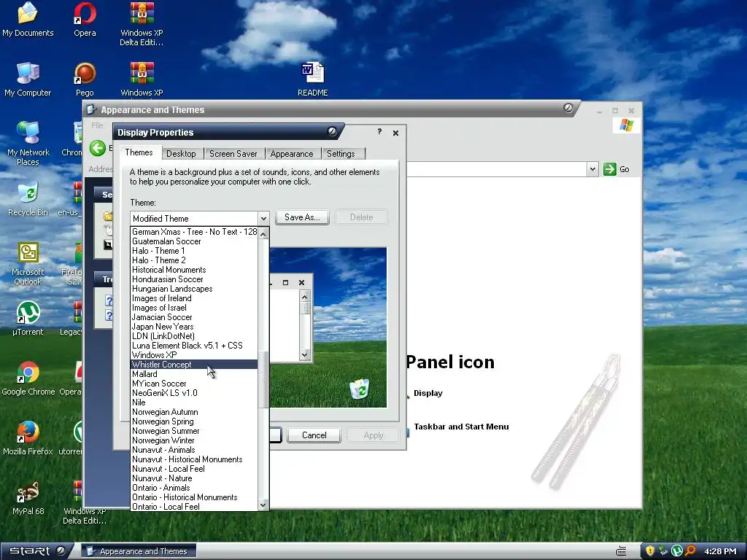Launch the Google Chrome shortcut

click(x=28, y=378)
